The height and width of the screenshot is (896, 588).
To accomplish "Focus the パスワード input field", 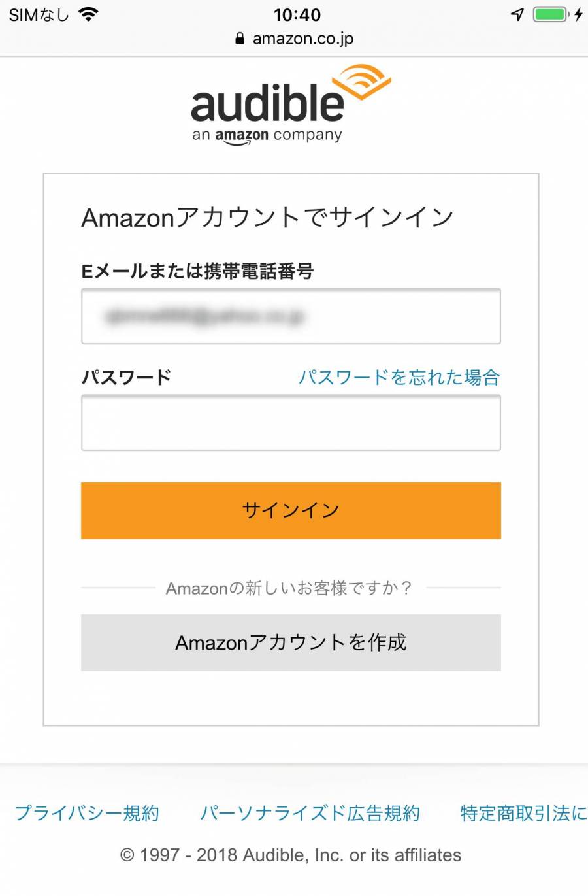I will tap(291, 423).
